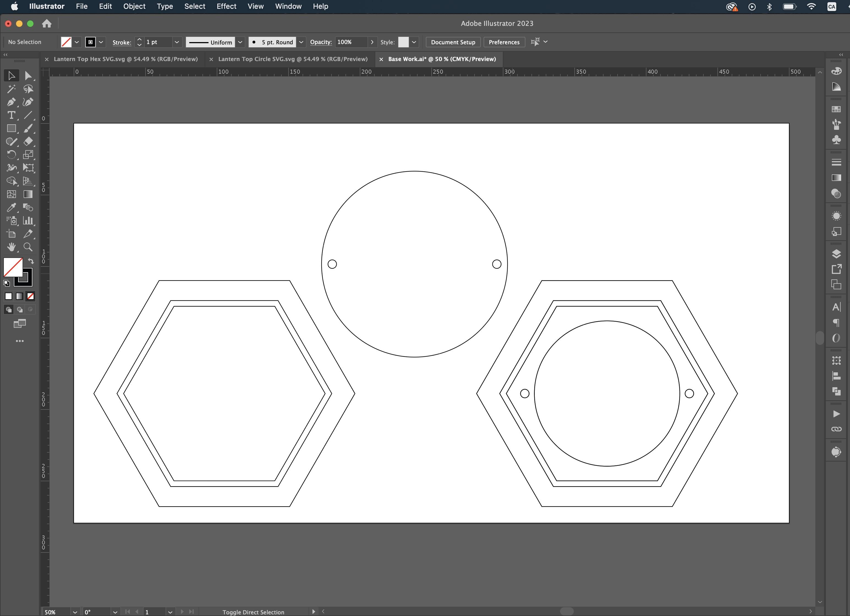Select the Eraser tool
The height and width of the screenshot is (616, 850).
tap(28, 141)
